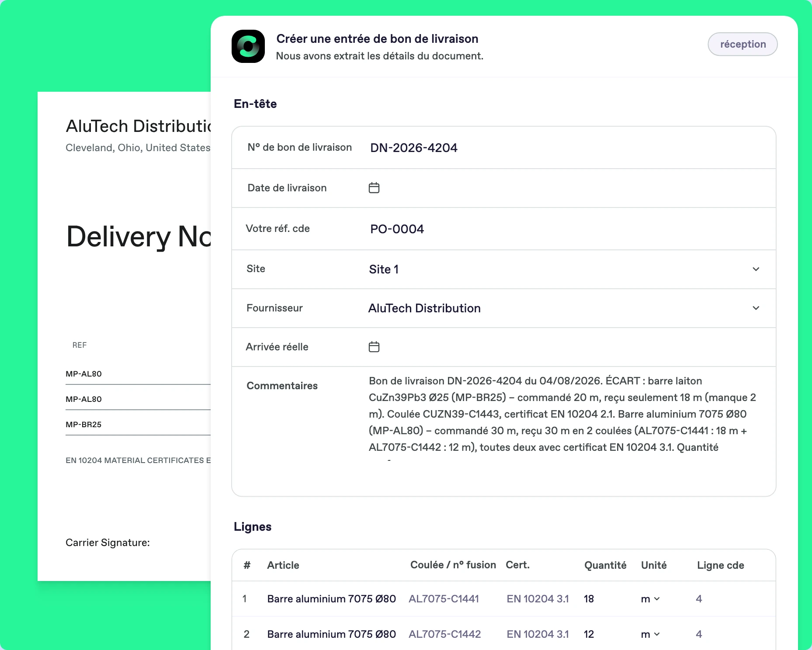Click the Quantité column header

pos(605,565)
